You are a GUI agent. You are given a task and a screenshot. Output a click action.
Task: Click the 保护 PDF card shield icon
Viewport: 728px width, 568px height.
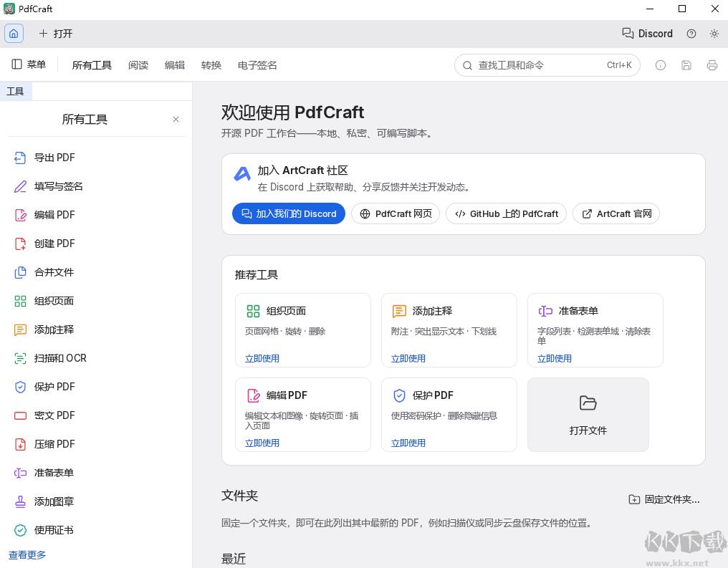click(399, 395)
